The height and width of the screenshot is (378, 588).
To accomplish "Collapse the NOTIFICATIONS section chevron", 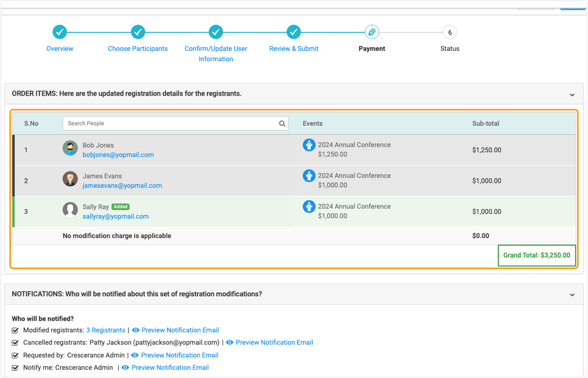I will [x=572, y=295].
